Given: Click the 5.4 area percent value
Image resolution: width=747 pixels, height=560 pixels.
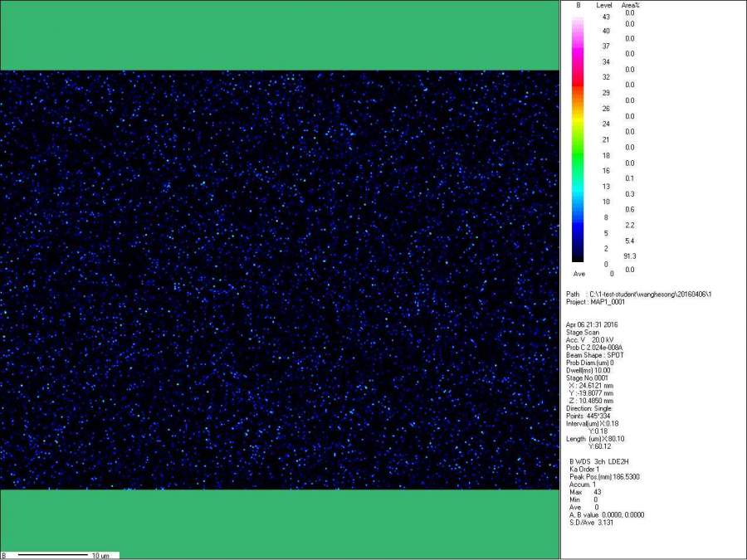Looking at the screenshot, I should pos(630,241).
